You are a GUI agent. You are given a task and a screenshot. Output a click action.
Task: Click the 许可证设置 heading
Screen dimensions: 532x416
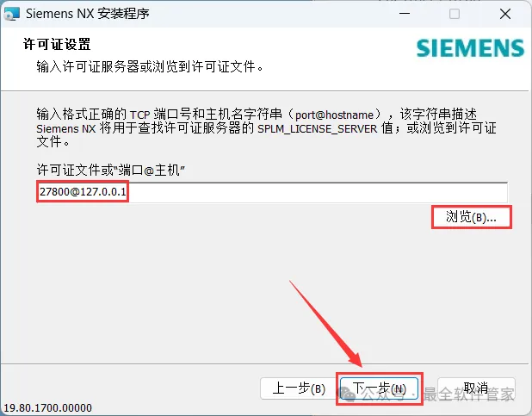tap(57, 44)
